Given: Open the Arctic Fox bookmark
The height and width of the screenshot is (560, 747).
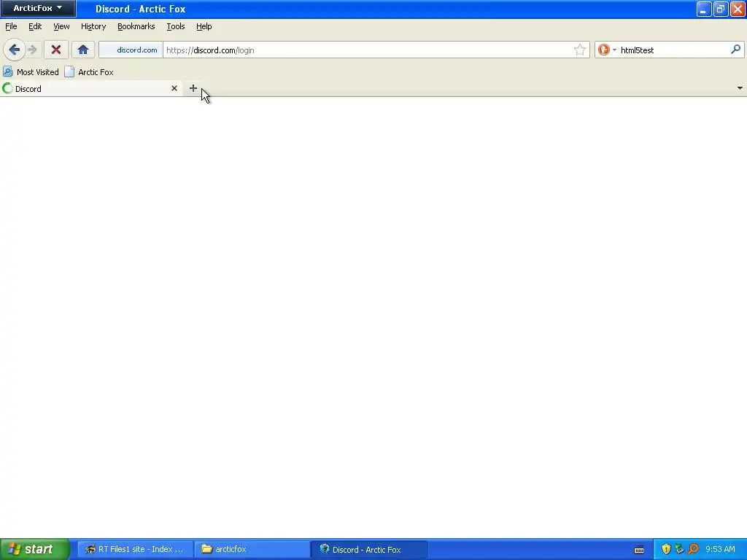Looking at the screenshot, I should point(89,72).
